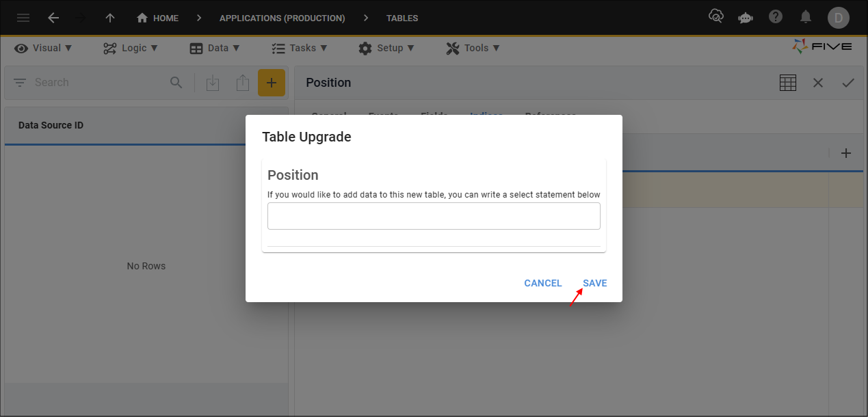Open the help icon in the top bar
The width and height of the screenshot is (868, 417).
pos(776,16)
